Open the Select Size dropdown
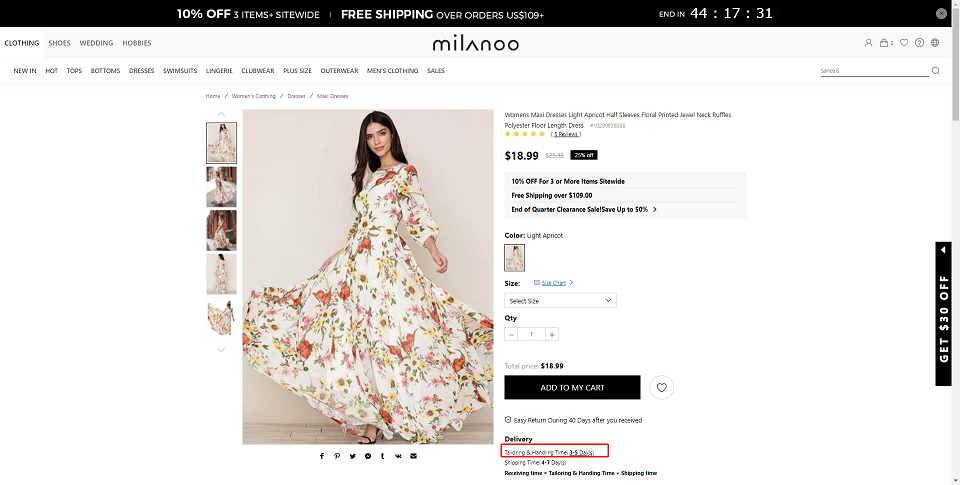 click(x=560, y=301)
